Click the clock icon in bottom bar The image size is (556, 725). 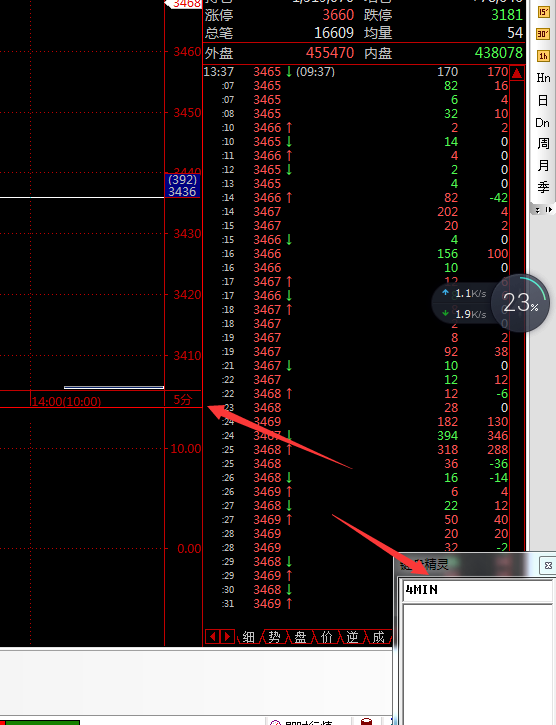(275, 722)
